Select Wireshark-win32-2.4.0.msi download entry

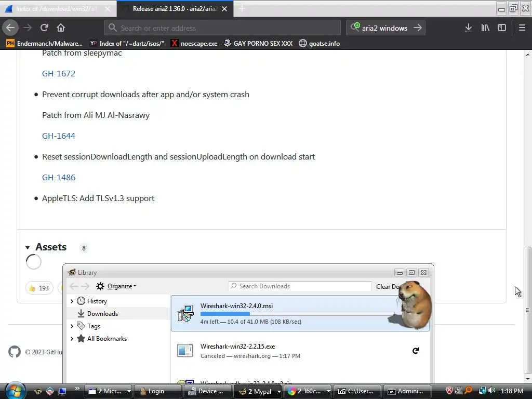pyautogui.click(x=300, y=313)
